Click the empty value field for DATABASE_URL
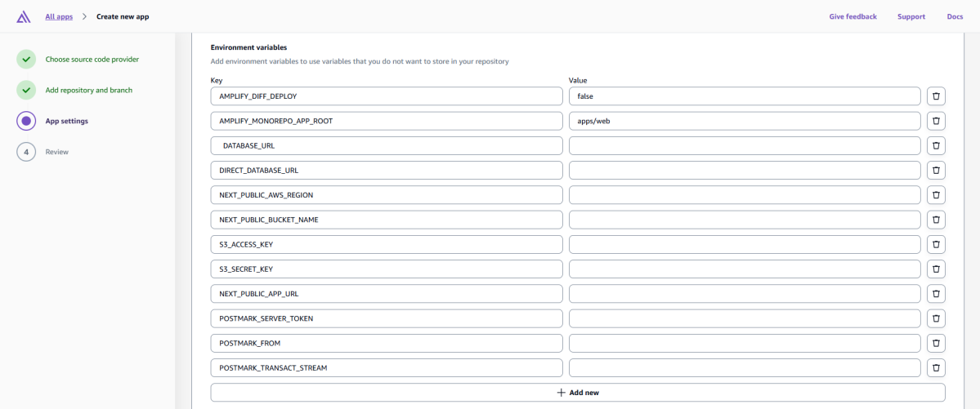Image resolution: width=980 pixels, height=409 pixels. 745,145
